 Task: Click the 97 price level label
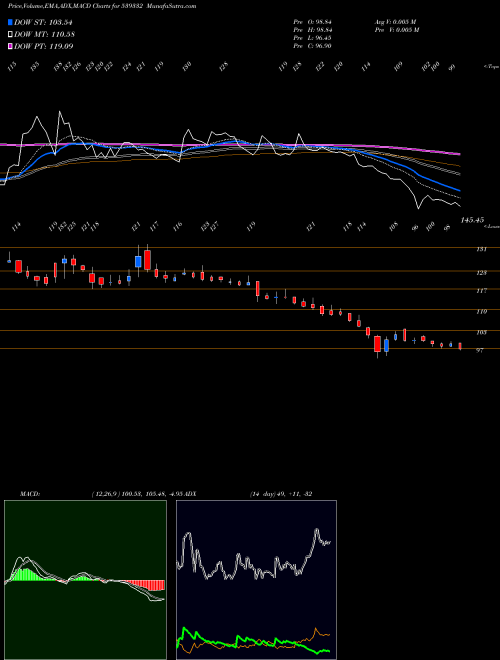point(479,350)
